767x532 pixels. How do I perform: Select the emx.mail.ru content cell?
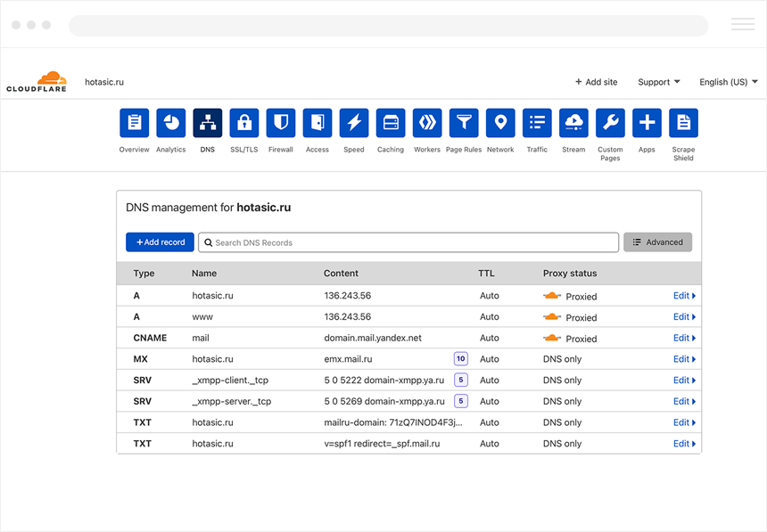349,358
